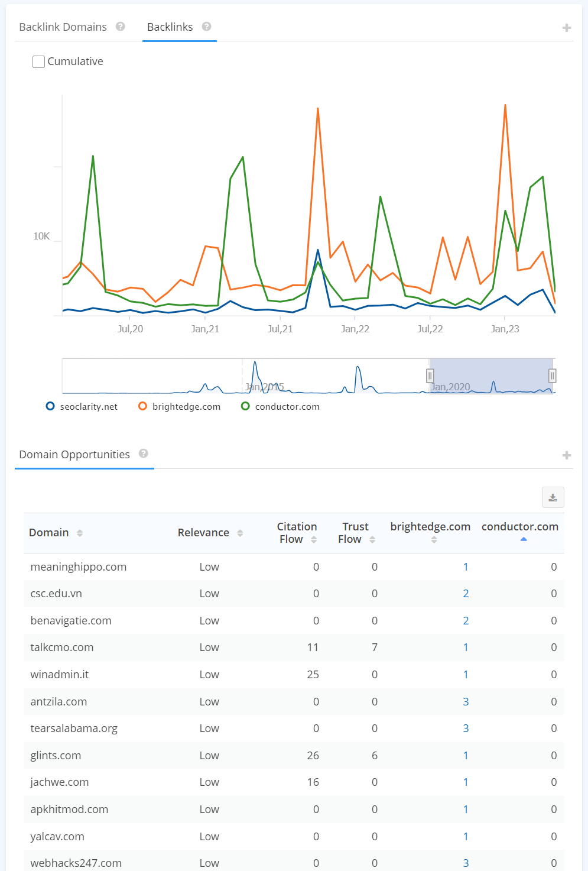The height and width of the screenshot is (871, 588).
Task: Enable the Cumulative checkbox
Action: (x=39, y=61)
